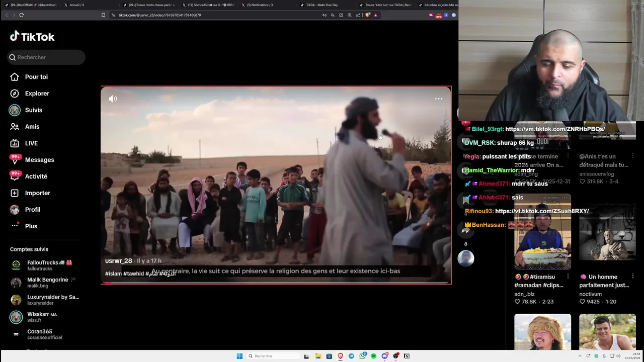Viewport: 644px width, 362px height.
Task: Click the round creator avatar below share count
Action: click(x=466, y=258)
